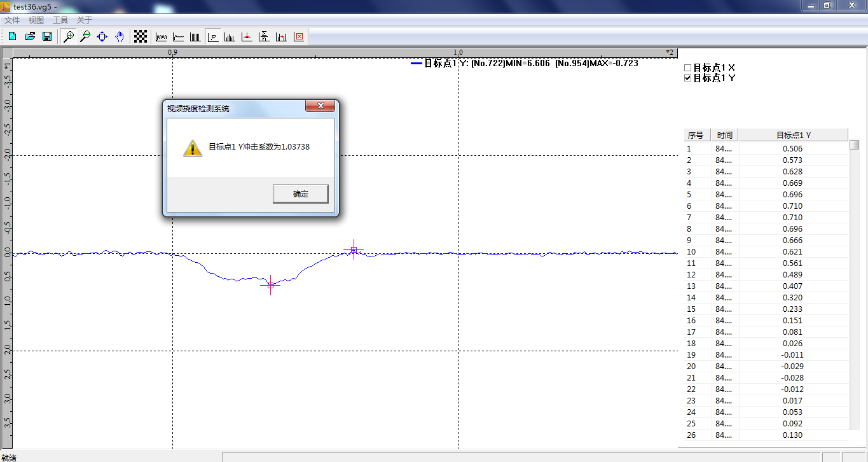Click row number 26 in 序号 column
The height and width of the screenshot is (462, 868).
coord(691,435)
